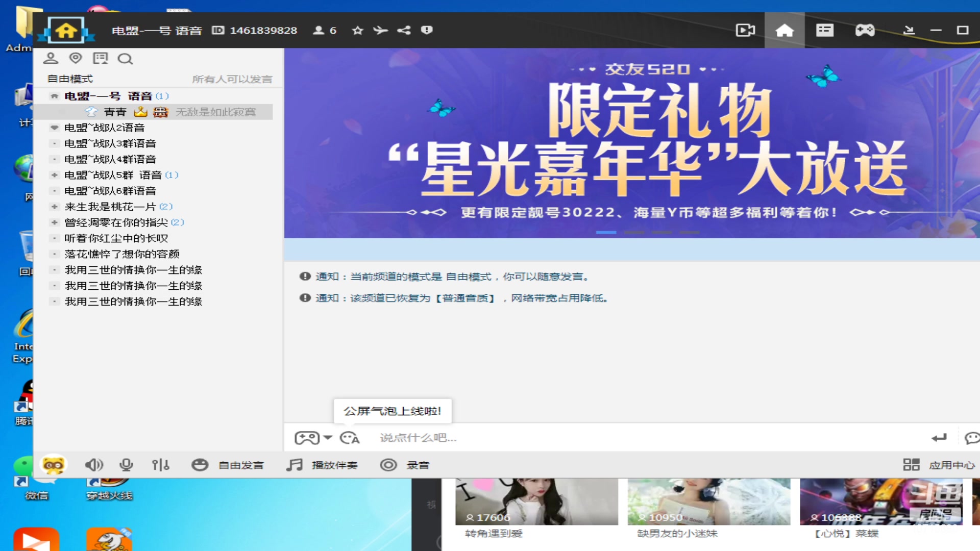Click the 公屏气泡上线啦 bubble tip
980x551 pixels.
coord(393,411)
